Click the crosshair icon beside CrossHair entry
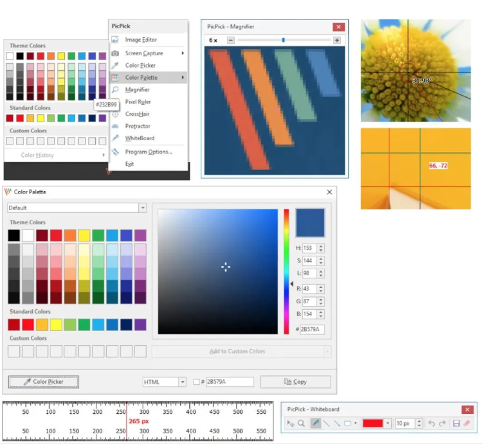This screenshot has width=487, height=448. coord(116,115)
